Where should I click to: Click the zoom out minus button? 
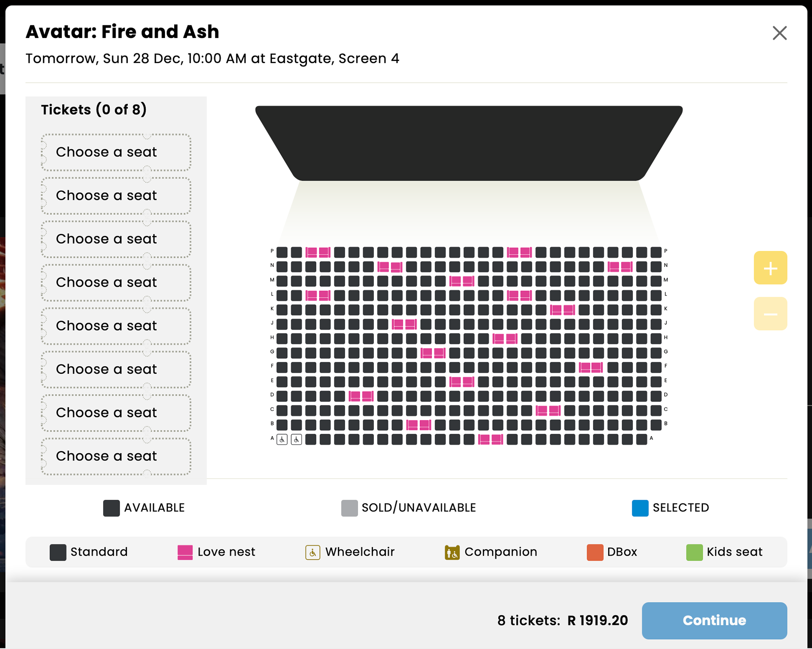coord(770,314)
